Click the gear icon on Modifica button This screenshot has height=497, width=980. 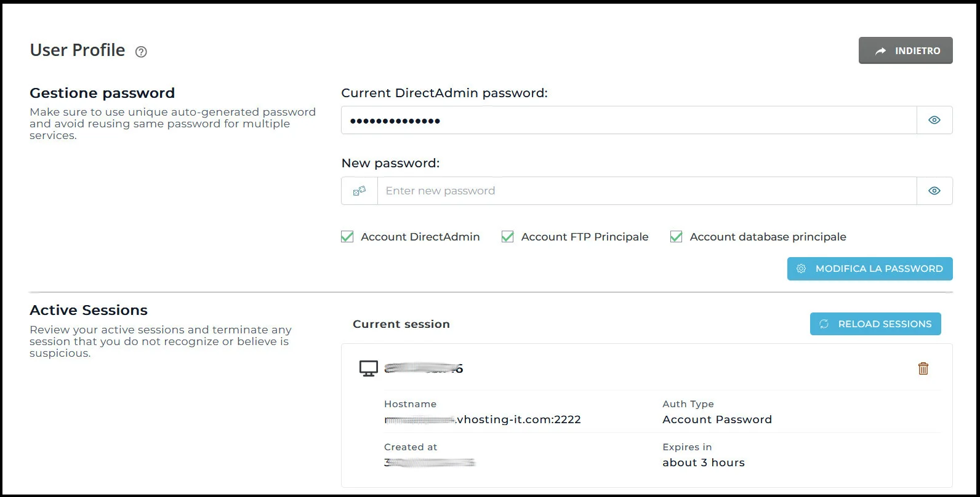coord(801,269)
